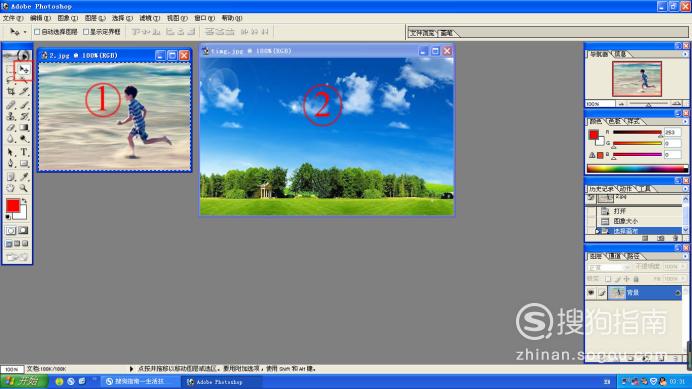Select the Rectangle shape tool
Image resolution: width=692 pixels, height=389 pixels.
[23, 164]
